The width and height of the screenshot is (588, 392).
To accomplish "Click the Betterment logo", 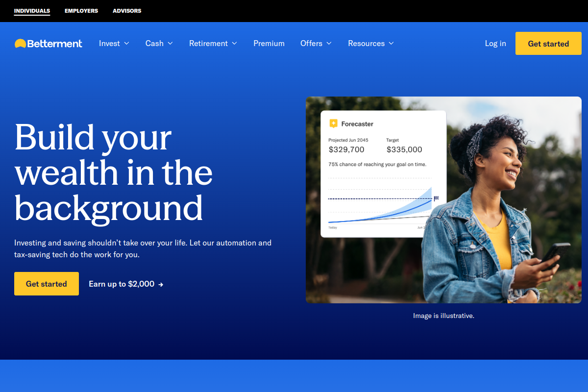I will click(49, 44).
